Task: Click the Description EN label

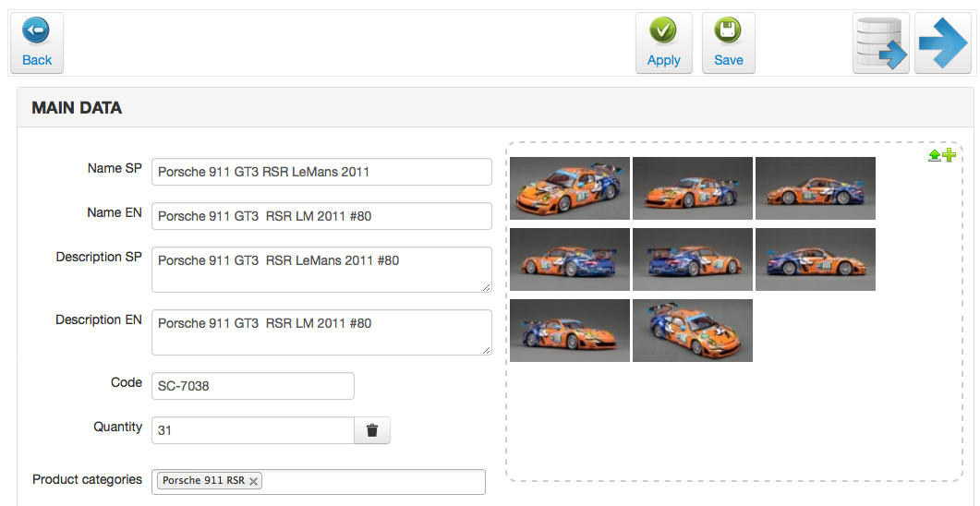Action: 99,319
